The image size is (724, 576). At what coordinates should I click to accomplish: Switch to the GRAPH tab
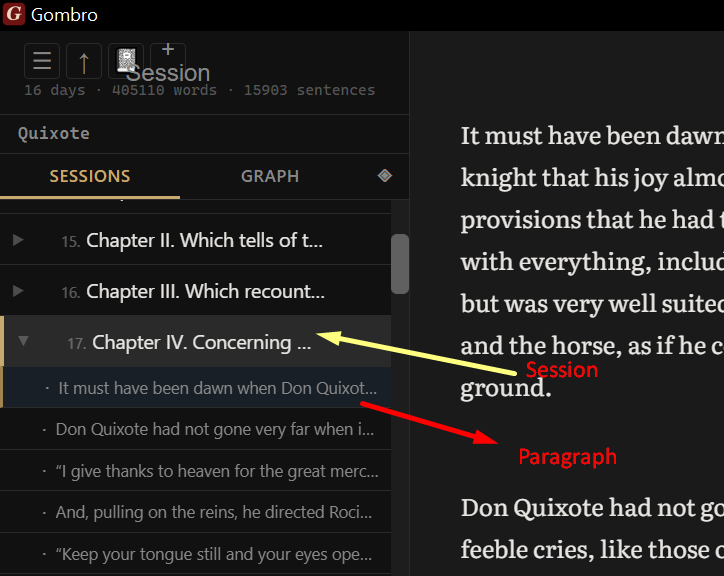[270, 176]
